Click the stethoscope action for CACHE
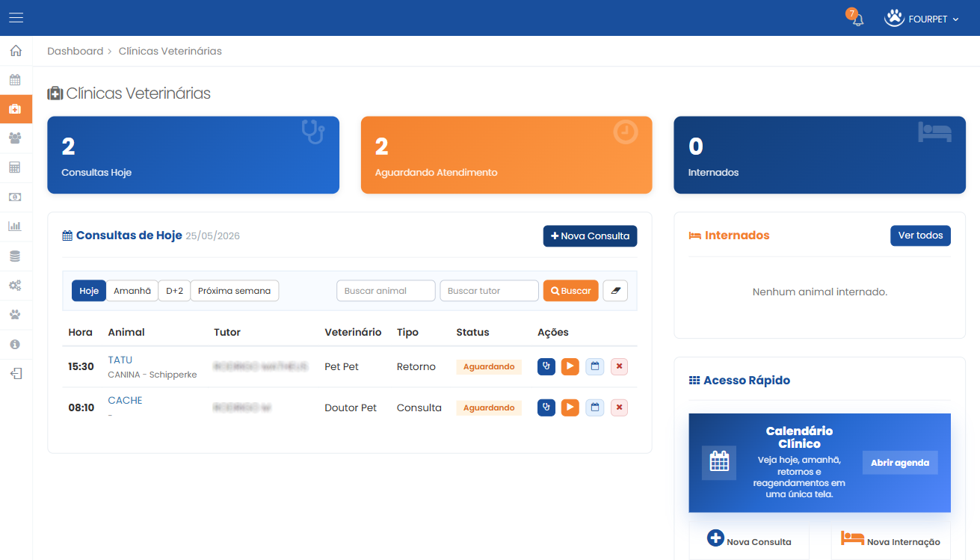The height and width of the screenshot is (560, 980). click(546, 407)
